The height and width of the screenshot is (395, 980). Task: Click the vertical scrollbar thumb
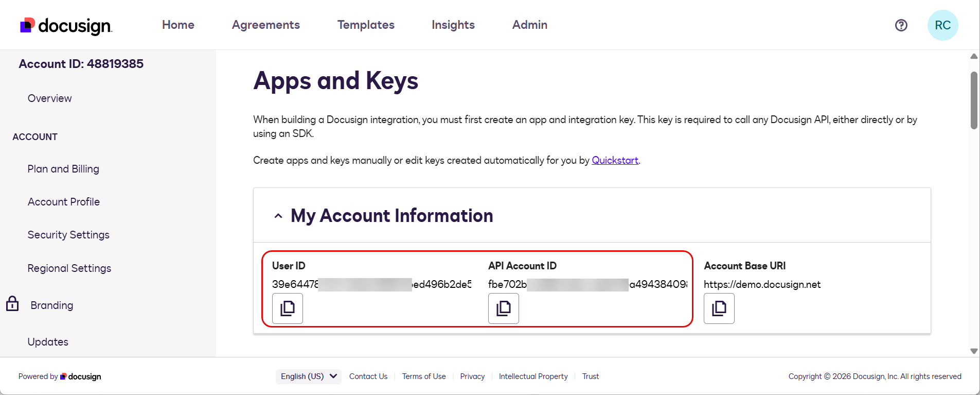click(974, 100)
